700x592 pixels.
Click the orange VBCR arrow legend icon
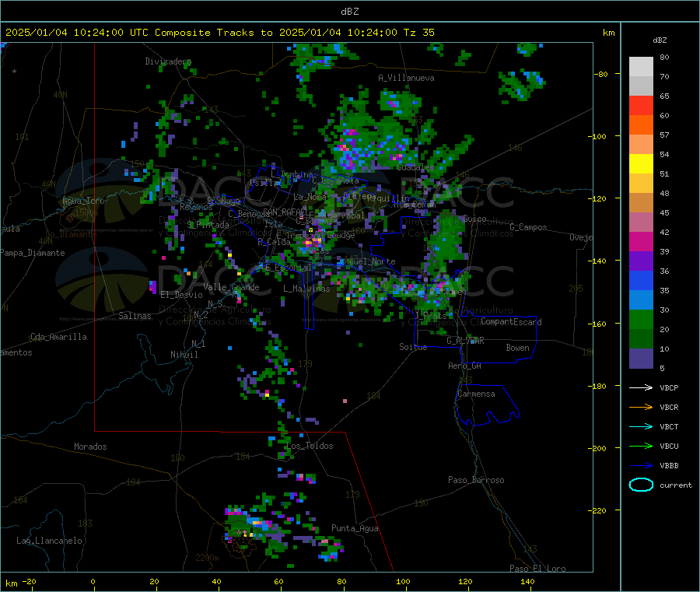[x=641, y=407]
